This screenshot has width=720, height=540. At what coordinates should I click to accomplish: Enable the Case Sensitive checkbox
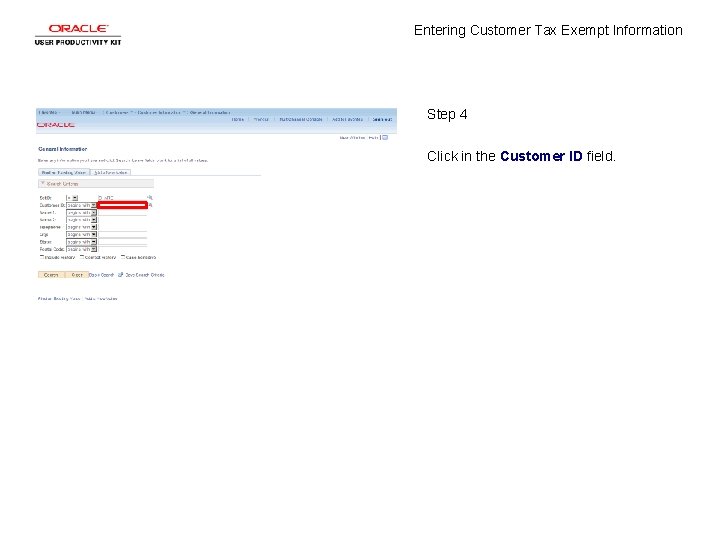click(123, 257)
